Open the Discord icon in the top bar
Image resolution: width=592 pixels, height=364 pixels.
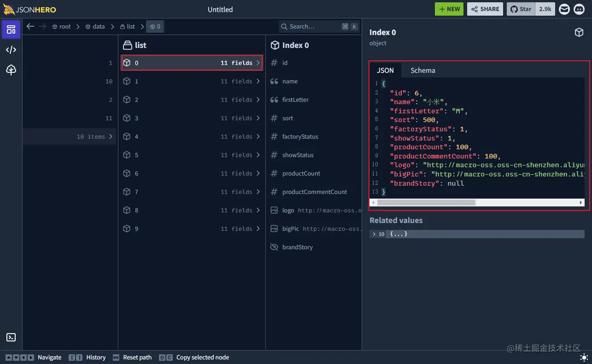coord(579,9)
